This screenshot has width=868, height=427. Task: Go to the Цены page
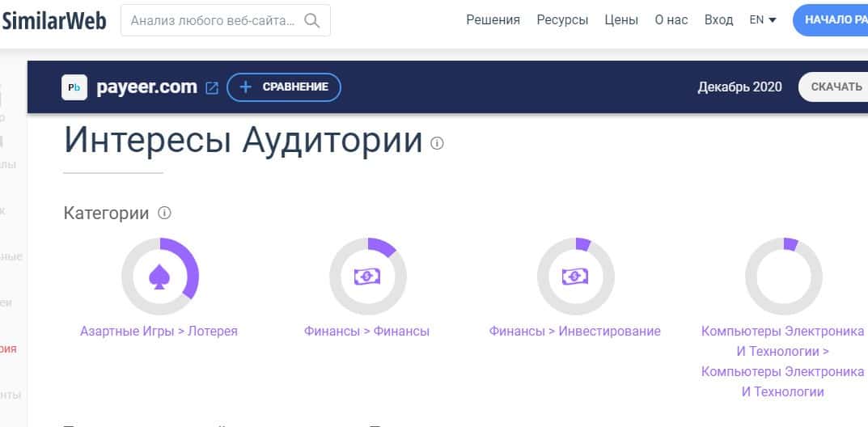(x=621, y=20)
